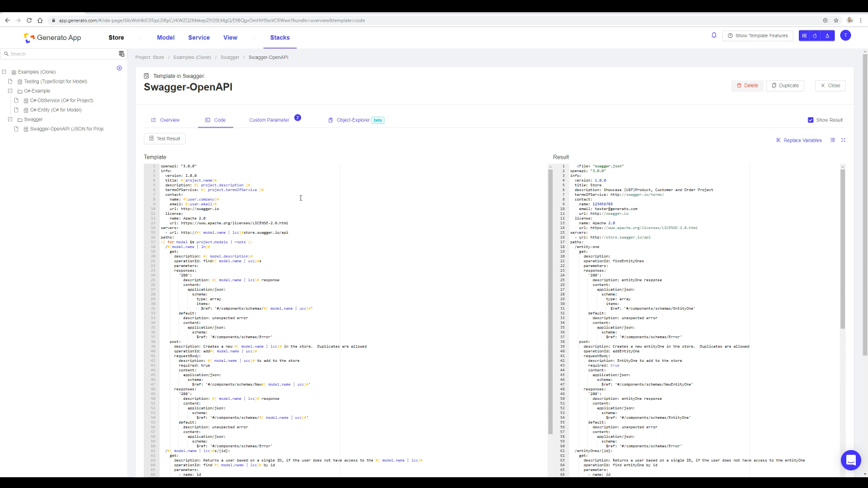Click the icon at right of the sidebar search box
The height and width of the screenshot is (488, 868).
coord(122,54)
